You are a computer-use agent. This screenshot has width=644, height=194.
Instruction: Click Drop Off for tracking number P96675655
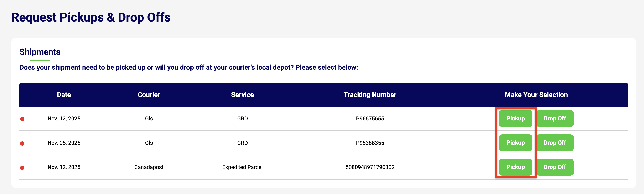554,118
